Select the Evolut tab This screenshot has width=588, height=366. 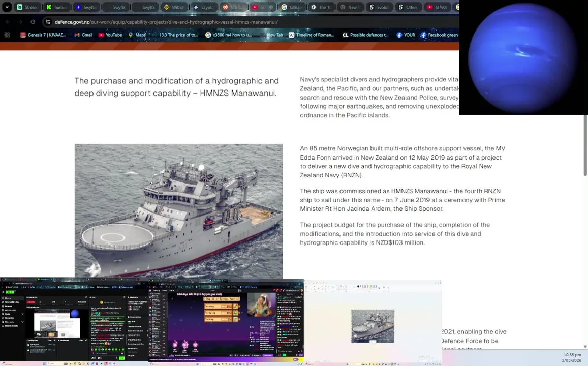[x=379, y=7]
